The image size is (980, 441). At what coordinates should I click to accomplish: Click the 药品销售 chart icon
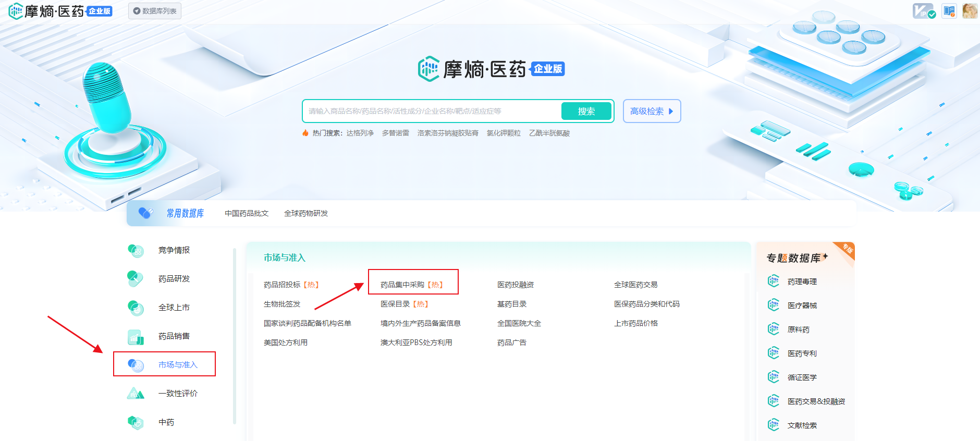(x=136, y=337)
